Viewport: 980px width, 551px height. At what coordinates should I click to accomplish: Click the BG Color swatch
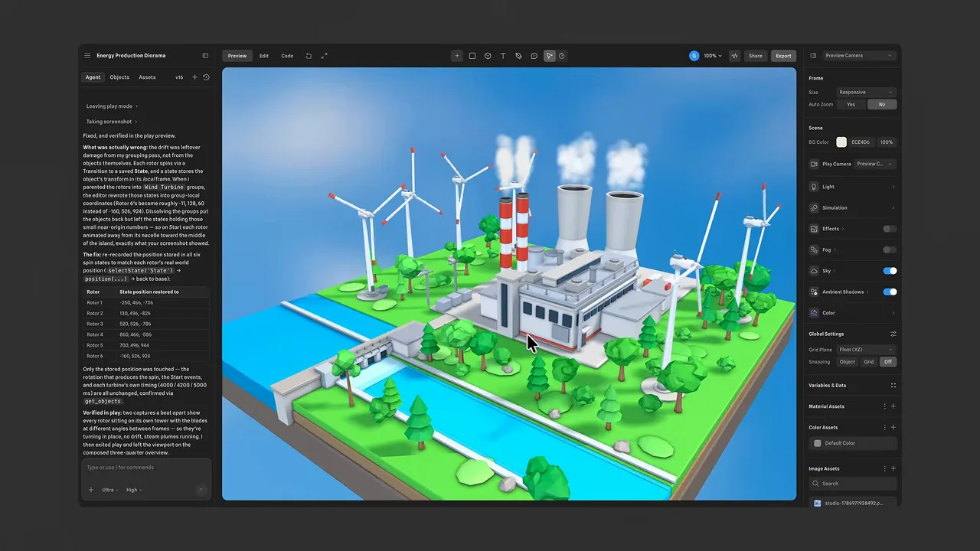(841, 142)
